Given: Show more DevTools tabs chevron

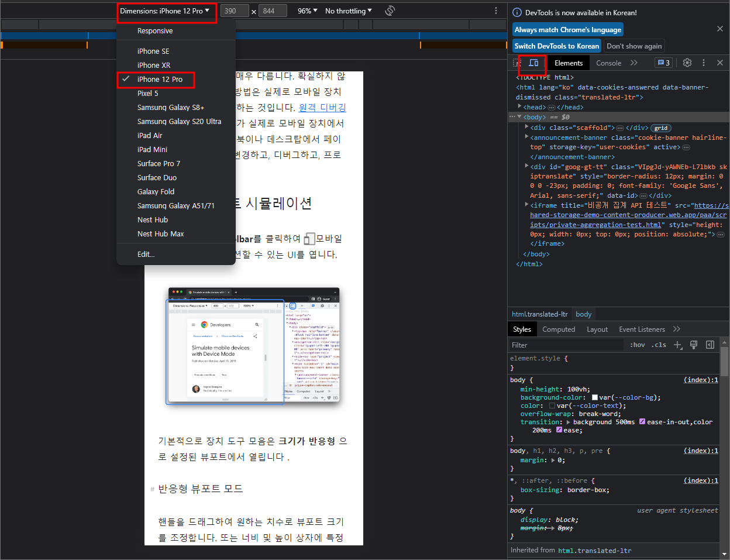Looking at the screenshot, I should (x=634, y=63).
